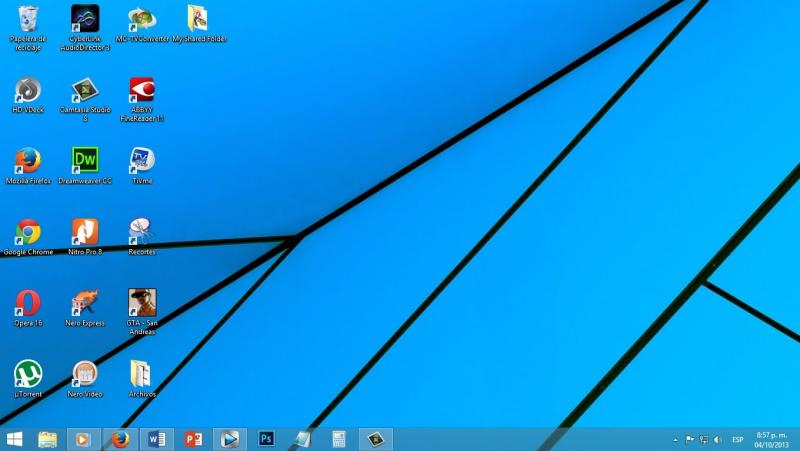Click the ESP input language indicator
Viewport: 800px width, 451px height.
pos(738,439)
